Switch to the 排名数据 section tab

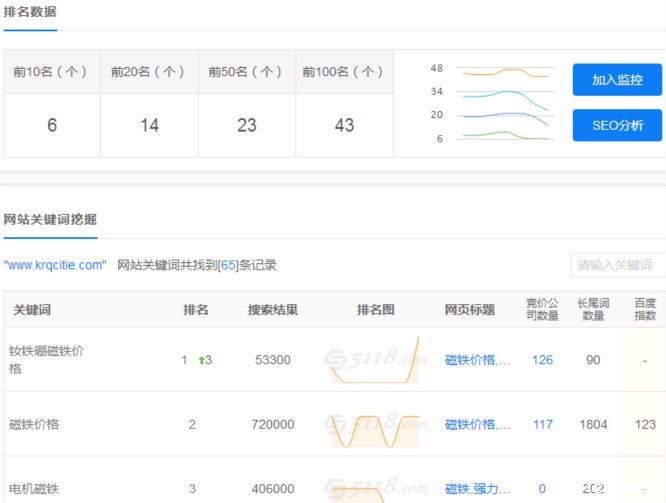(x=30, y=13)
